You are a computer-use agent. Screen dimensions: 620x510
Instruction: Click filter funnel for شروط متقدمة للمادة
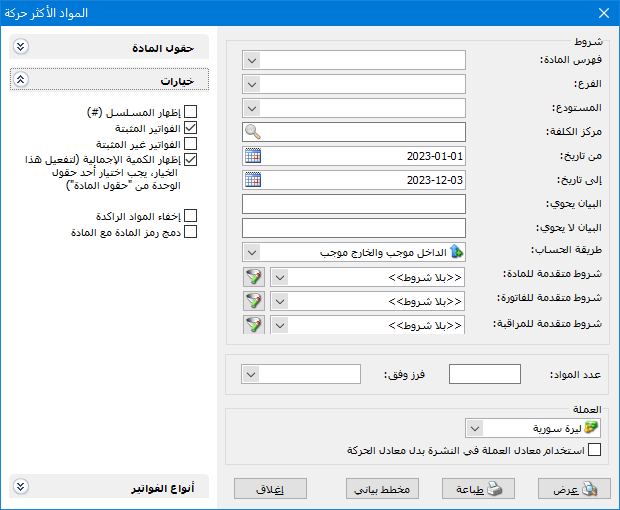coord(253,277)
